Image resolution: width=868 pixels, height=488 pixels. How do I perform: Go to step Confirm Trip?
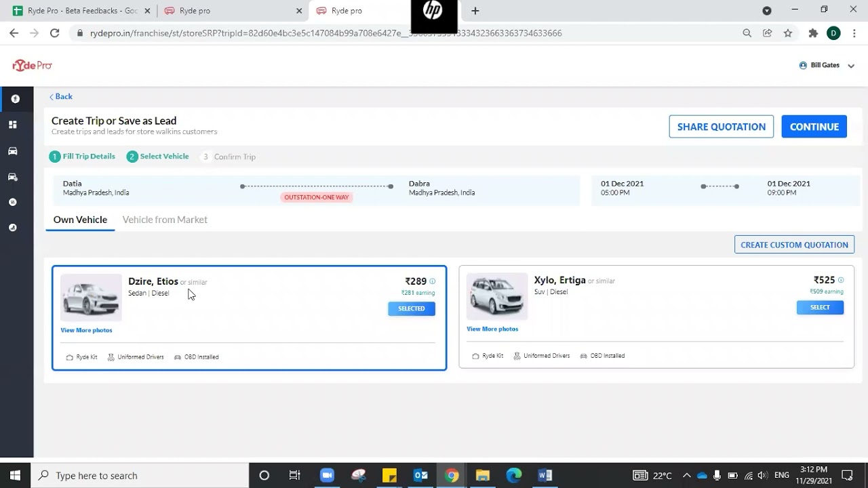[x=229, y=157]
